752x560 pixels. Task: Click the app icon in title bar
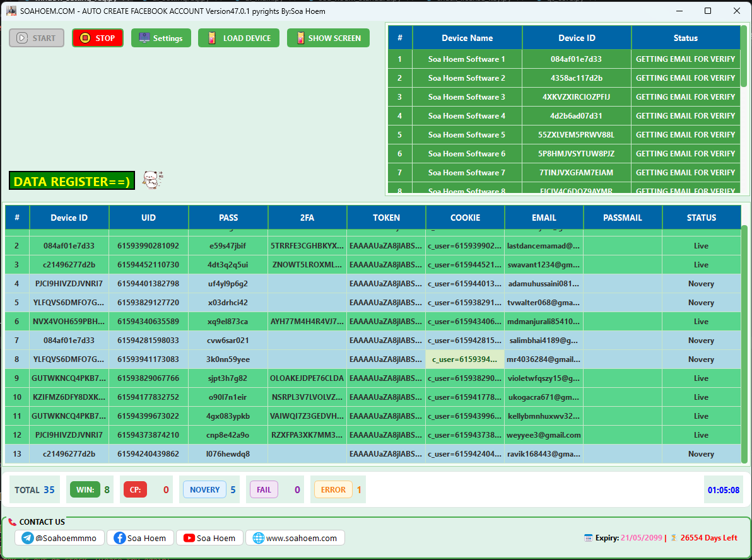(11, 11)
